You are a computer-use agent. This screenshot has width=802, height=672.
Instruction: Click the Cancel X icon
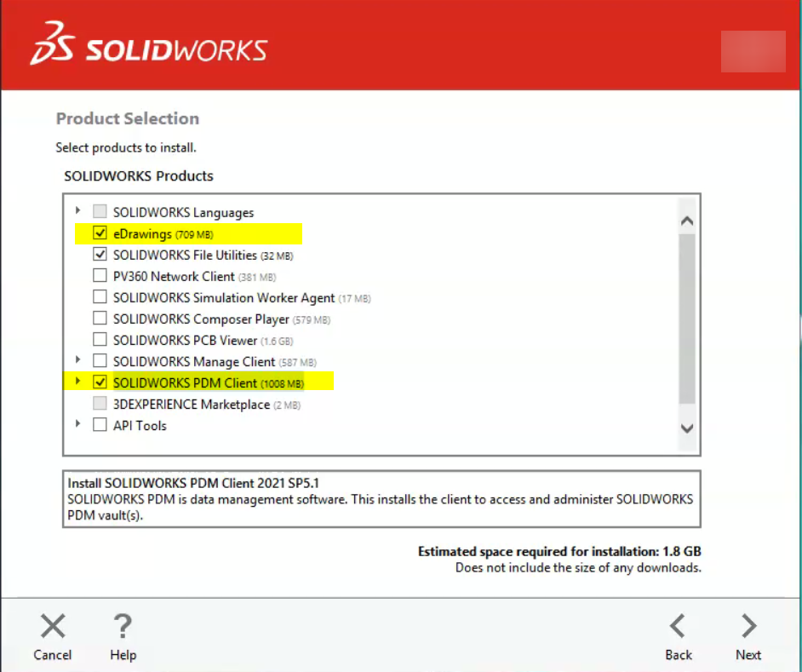[x=53, y=626]
